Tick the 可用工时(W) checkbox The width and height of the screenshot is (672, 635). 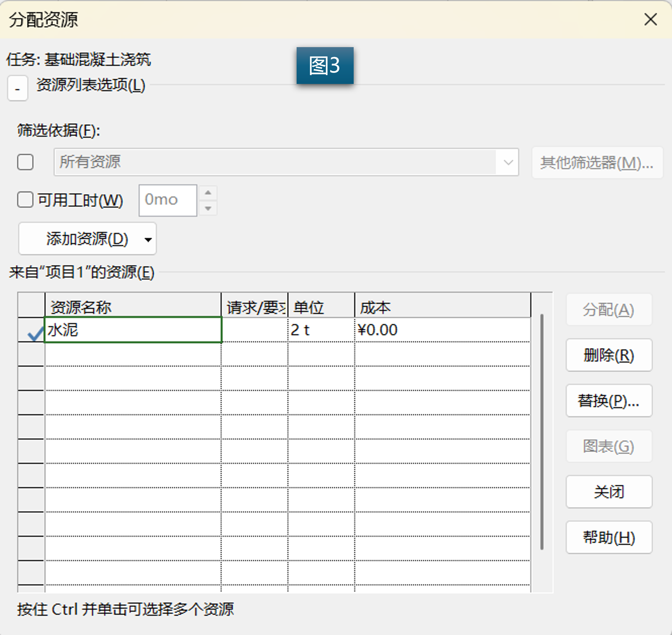(25, 200)
